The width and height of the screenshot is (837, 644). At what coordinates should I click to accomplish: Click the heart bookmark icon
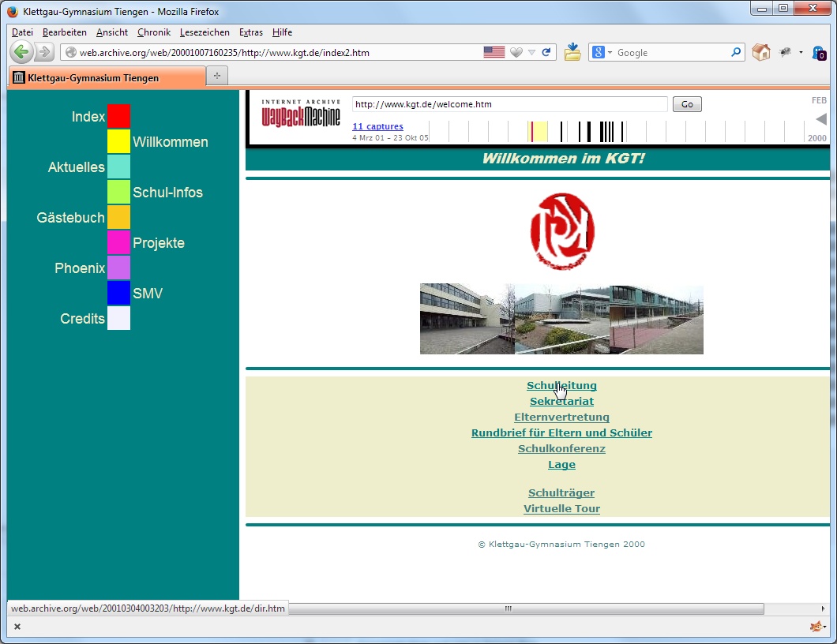[516, 52]
